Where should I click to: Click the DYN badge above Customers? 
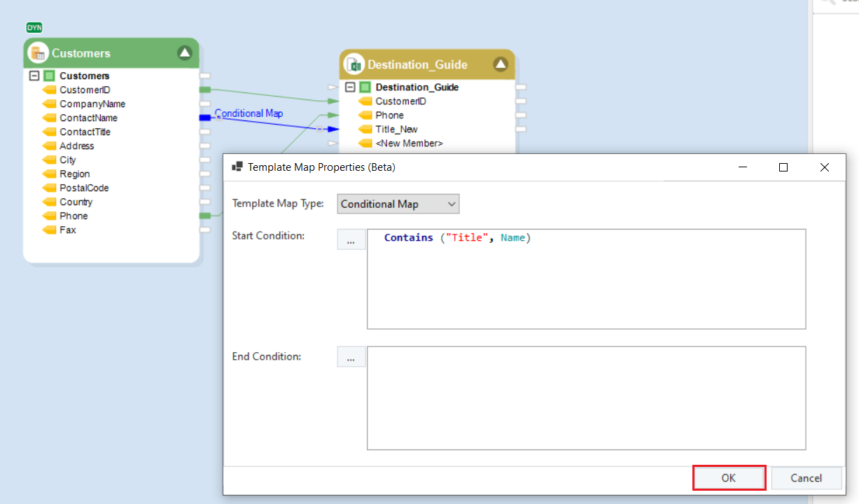34,28
